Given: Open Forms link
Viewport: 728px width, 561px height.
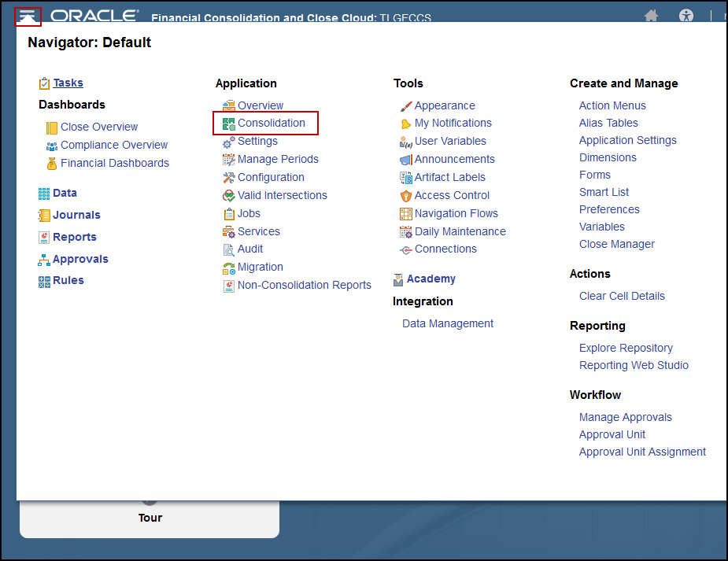Looking at the screenshot, I should point(595,175).
